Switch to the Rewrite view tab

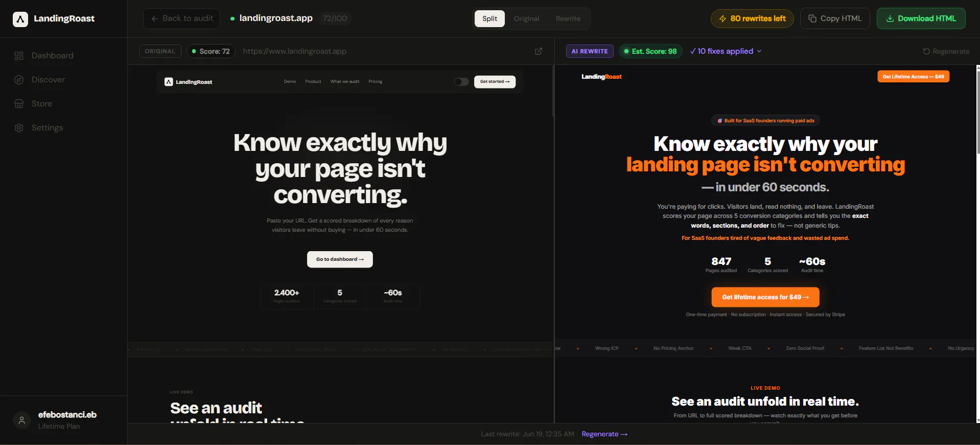tap(568, 18)
